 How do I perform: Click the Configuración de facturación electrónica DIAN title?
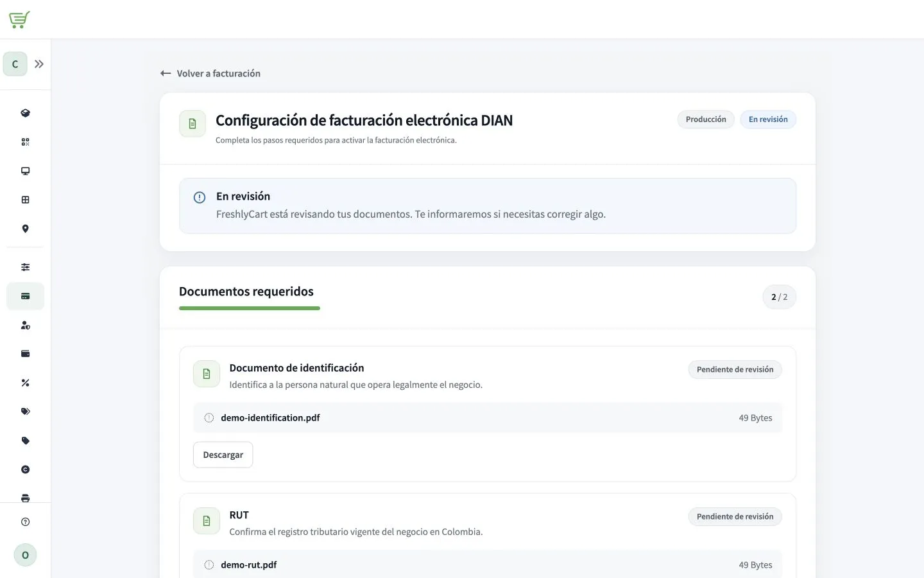point(364,121)
